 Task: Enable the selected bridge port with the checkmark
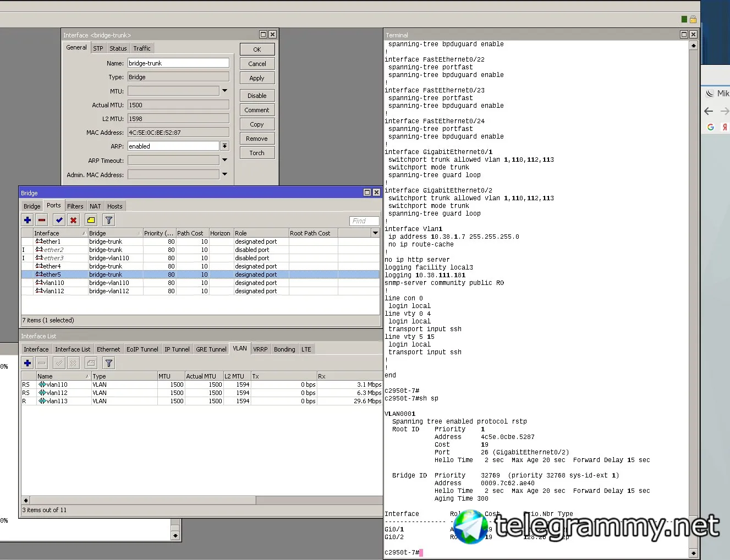point(59,220)
